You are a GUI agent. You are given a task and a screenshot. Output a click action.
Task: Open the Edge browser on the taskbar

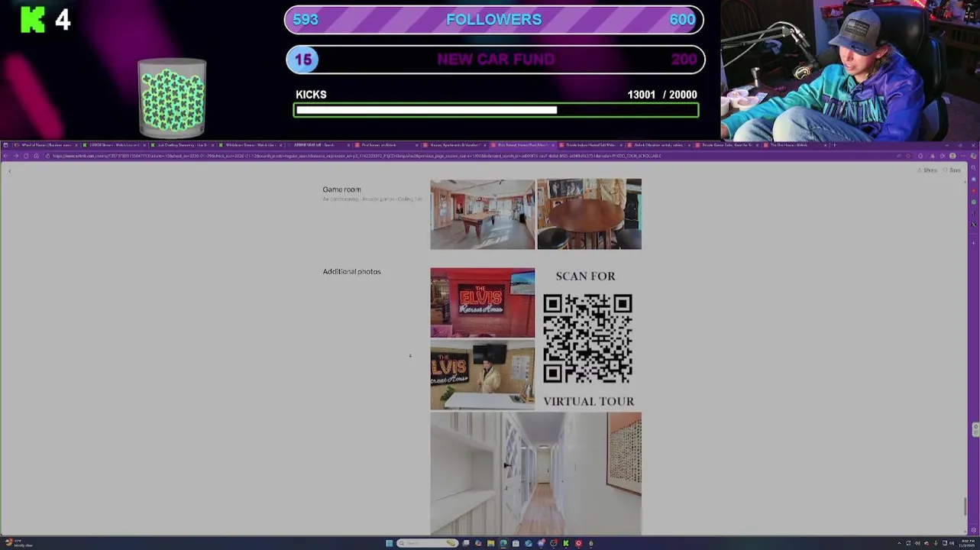coord(503,543)
